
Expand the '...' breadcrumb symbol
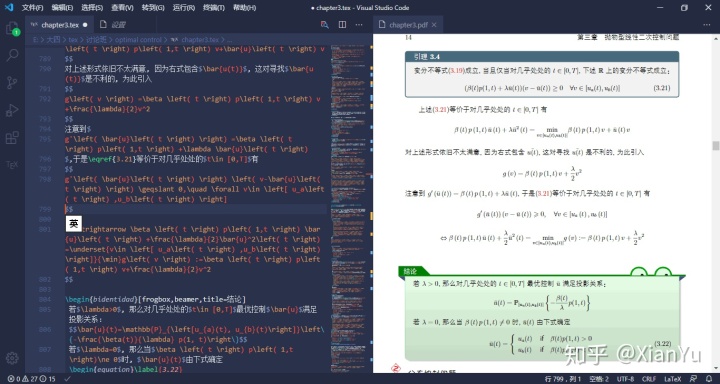[x=230, y=40]
